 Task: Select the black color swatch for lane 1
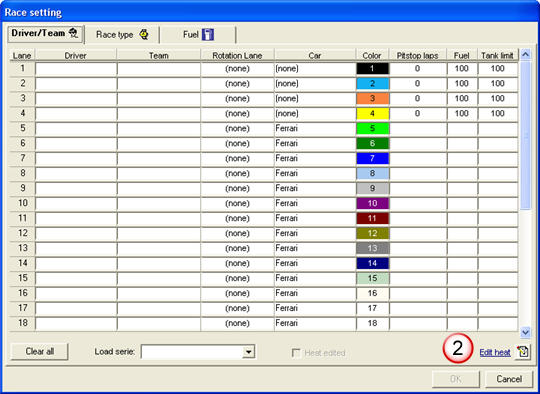(x=372, y=69)
